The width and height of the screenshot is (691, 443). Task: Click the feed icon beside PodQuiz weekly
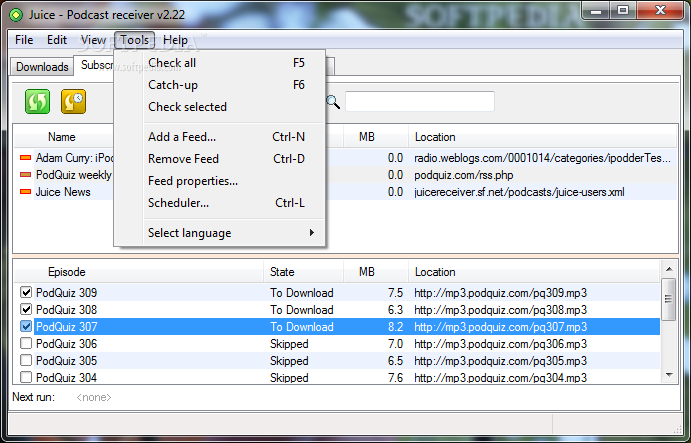coord(26,175)
